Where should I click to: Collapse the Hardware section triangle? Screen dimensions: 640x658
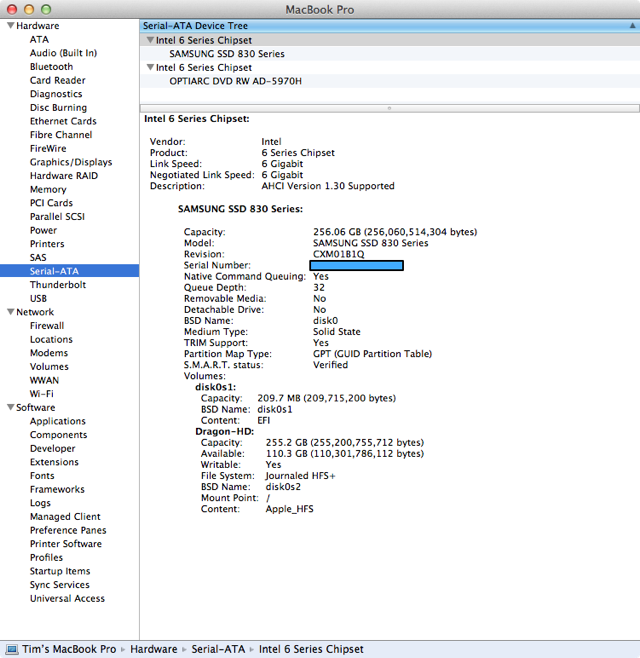tap(10, 26)
